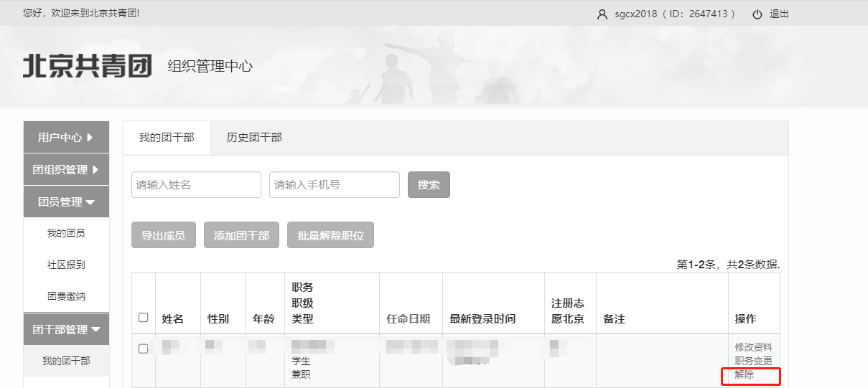Switch to the 历史团干部 tab
The image size is (868, 388).
[254, 138]
